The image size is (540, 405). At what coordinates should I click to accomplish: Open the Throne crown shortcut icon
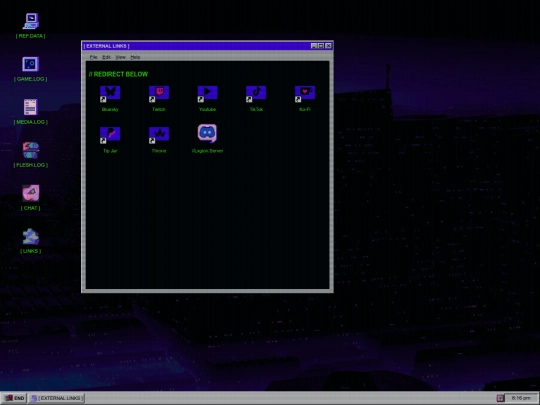(159, 135)
